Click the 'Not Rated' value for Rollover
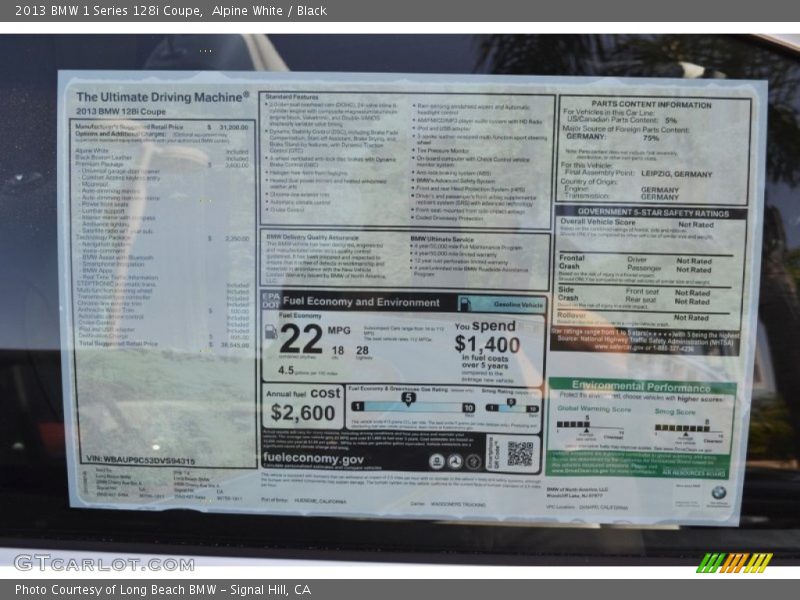 691,317
